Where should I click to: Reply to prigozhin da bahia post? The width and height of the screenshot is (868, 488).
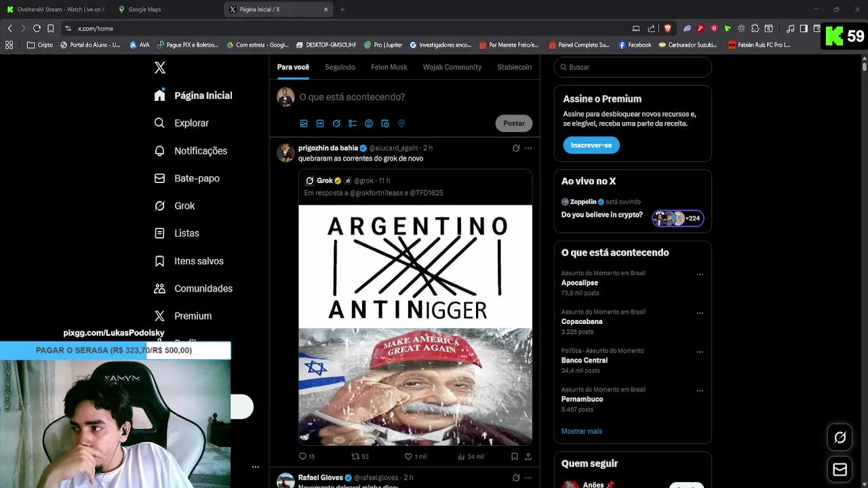pyautogui.click(x=307, y=457)
